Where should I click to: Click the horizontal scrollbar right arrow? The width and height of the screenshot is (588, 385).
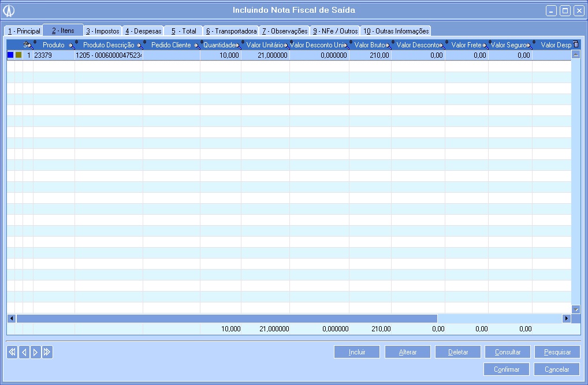click(567, 319)
